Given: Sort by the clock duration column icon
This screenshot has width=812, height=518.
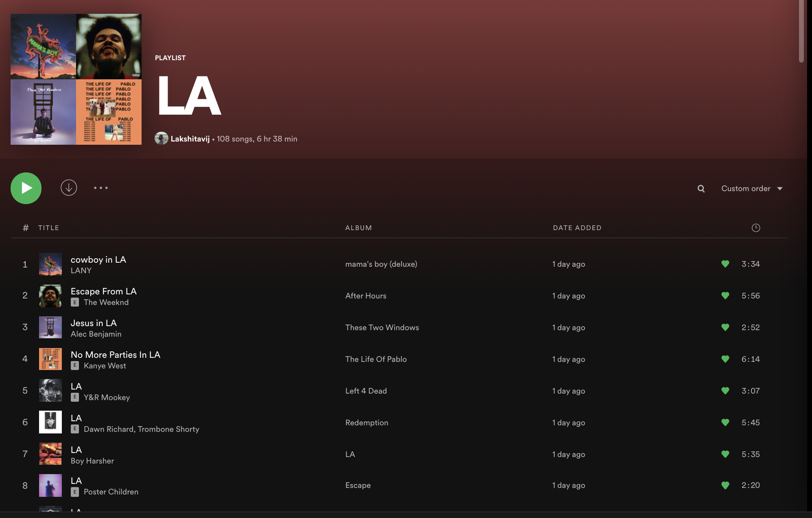Looking at the screenshot, I should point(755,228).
